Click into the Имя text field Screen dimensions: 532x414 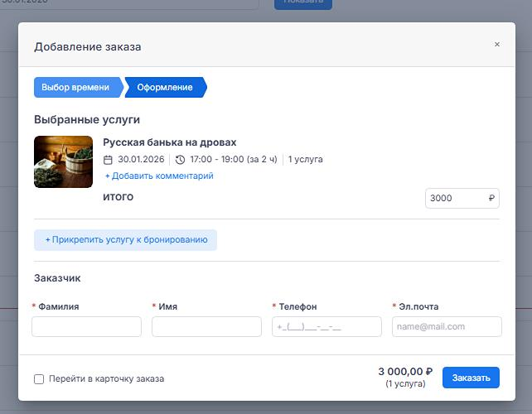206,326
